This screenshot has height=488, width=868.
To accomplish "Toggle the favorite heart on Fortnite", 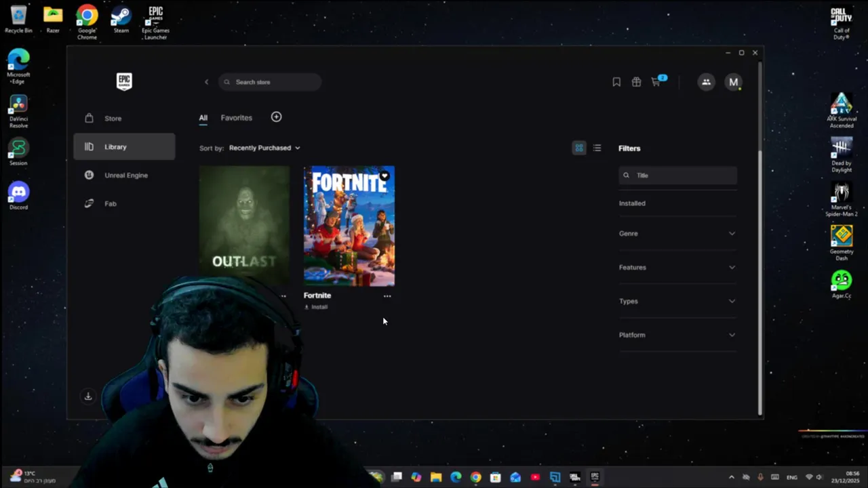I will tap(384, 176).
